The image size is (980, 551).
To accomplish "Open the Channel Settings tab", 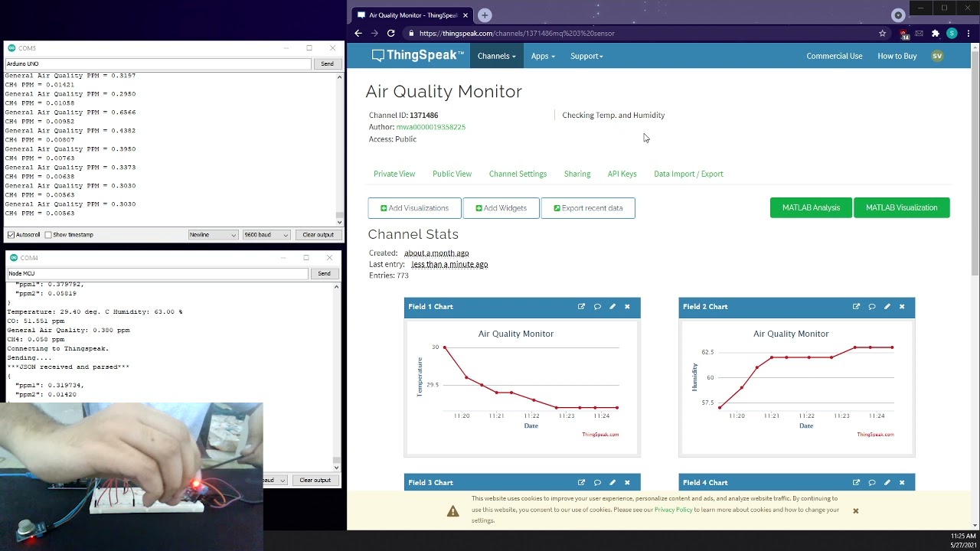I will [x=518, y=174].
